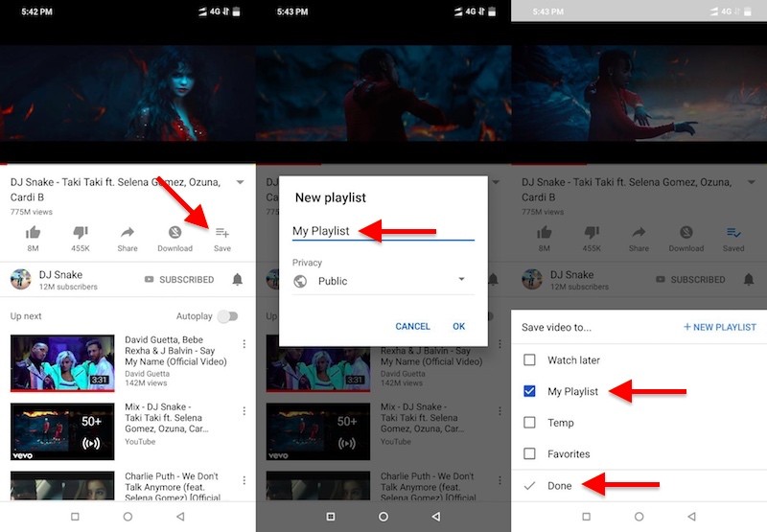Image resolution: width=767 pixels, height=532 pixels.
Task: Tap the video player on right screen
Action: pos(639,93)
